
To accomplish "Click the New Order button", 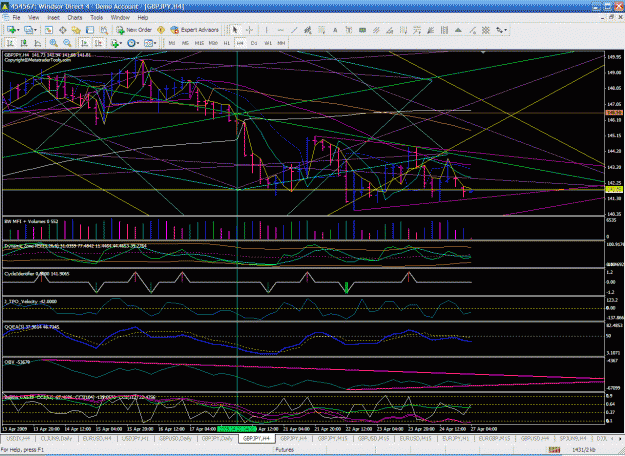I will [x=134, y=30].
